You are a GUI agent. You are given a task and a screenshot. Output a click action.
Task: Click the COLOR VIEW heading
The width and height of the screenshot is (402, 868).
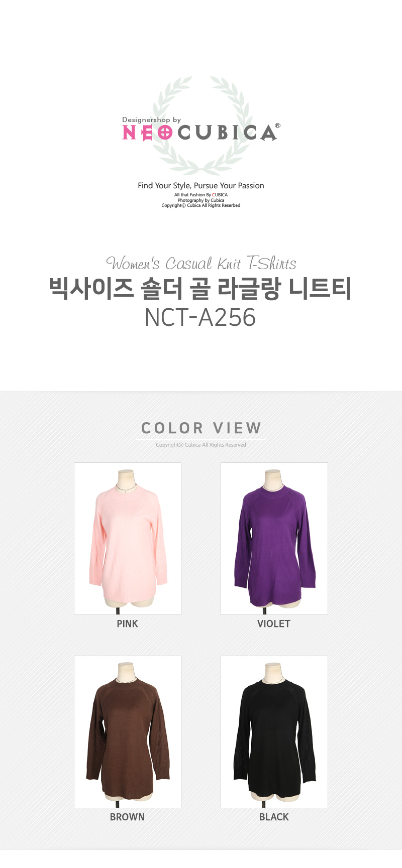point(201,428)
